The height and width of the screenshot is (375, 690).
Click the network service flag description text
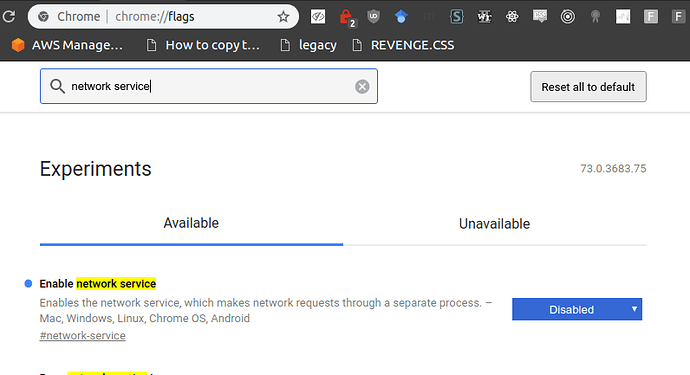(265, 310)
